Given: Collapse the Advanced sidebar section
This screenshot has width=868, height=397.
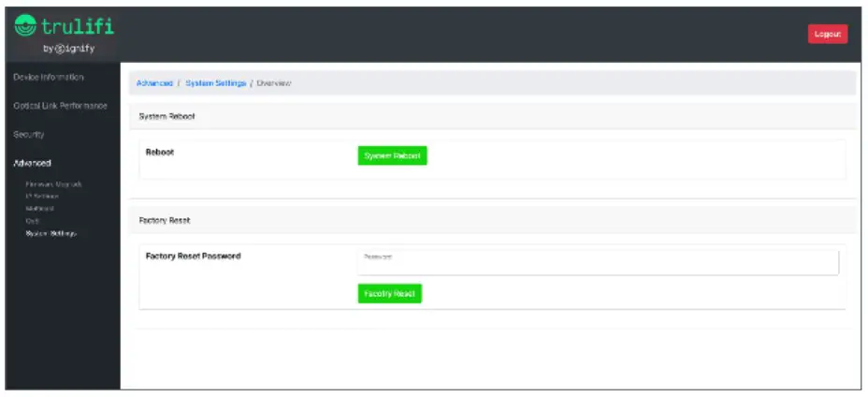Looking at the screenshot, I should [32, 163].
